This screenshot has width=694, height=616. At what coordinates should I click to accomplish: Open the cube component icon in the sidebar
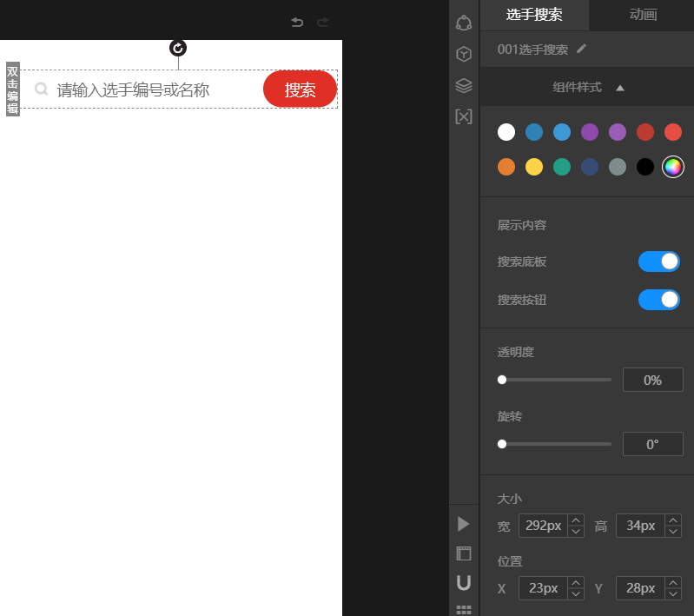tap(464, 54)
